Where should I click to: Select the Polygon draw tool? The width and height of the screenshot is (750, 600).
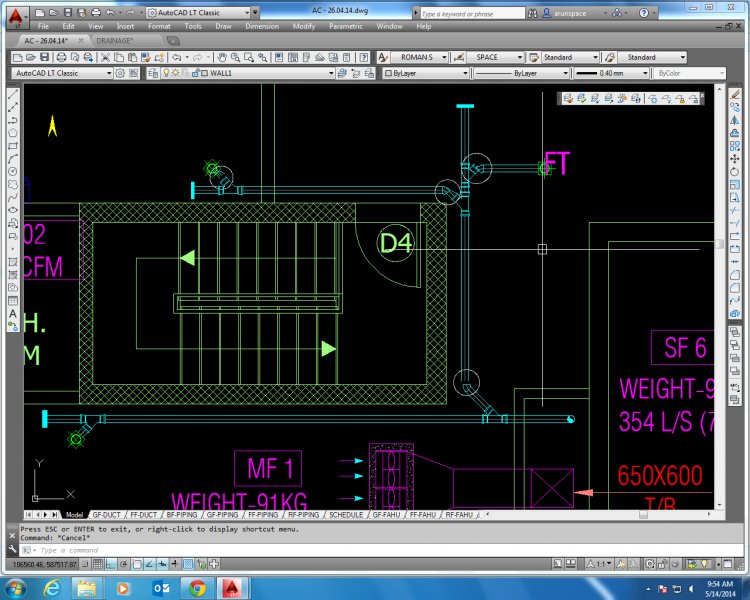click(13, 133)
